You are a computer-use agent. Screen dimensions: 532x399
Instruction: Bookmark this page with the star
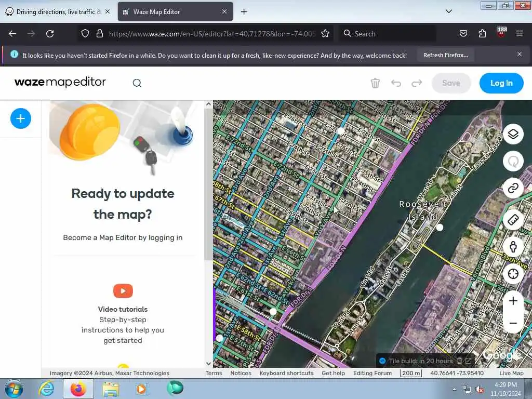(x=325, y=34)
